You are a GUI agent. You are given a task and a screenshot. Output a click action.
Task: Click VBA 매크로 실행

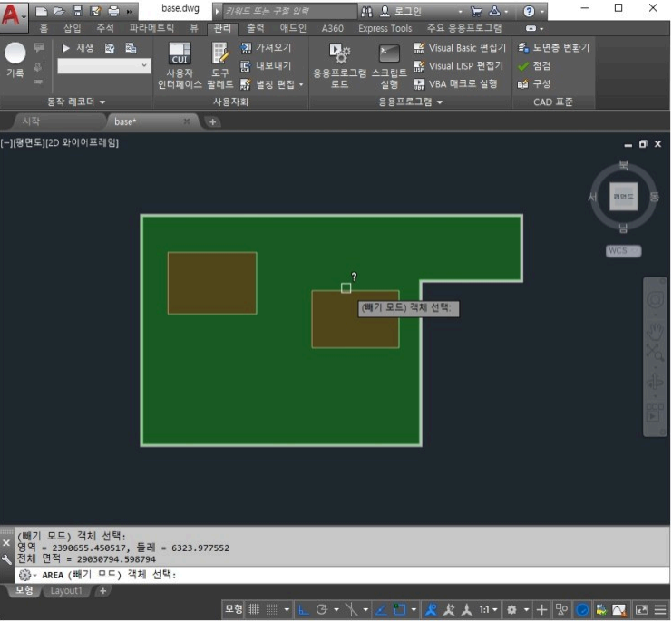tap(455, 84)
